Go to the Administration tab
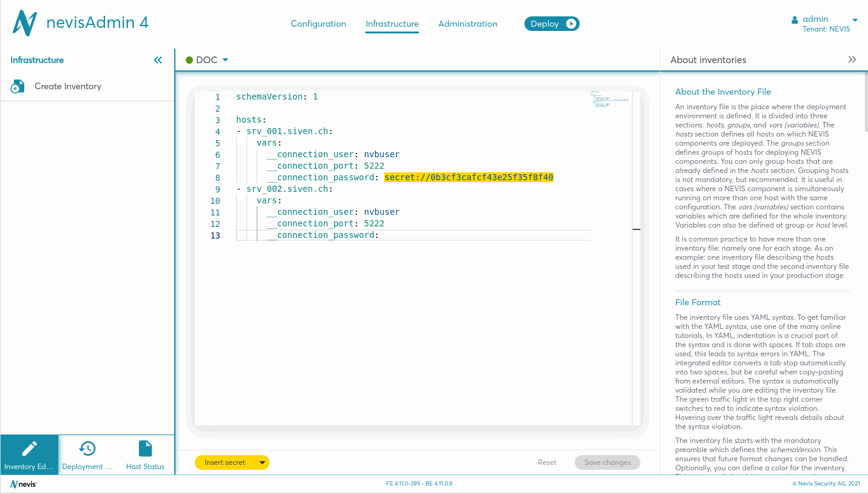The image size is (868, 494). 467,24
